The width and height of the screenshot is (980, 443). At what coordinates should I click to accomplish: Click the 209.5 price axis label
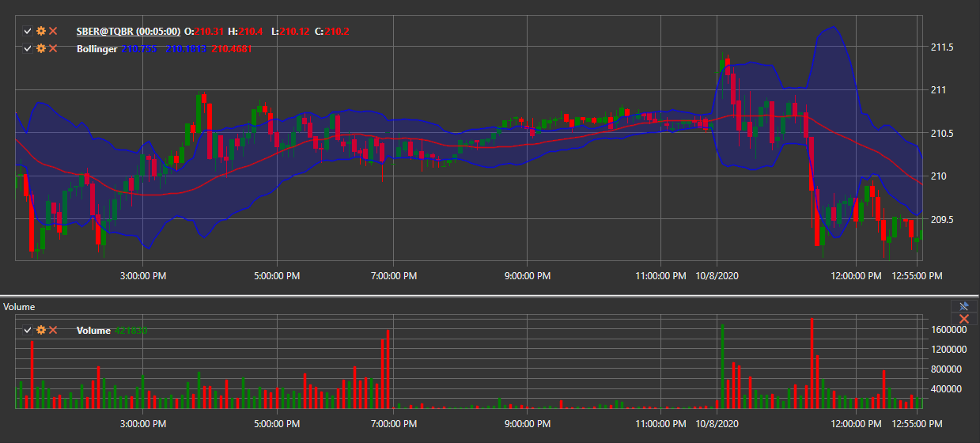click(x=942, y=220)
